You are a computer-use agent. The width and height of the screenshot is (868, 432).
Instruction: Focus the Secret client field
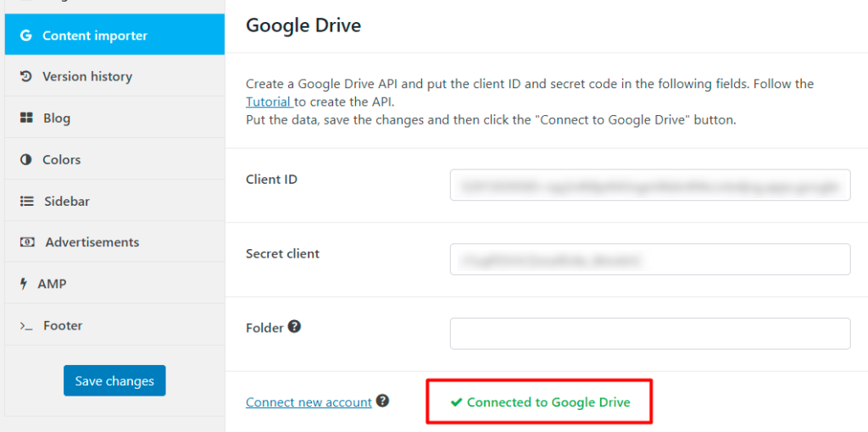coord(650,259)
